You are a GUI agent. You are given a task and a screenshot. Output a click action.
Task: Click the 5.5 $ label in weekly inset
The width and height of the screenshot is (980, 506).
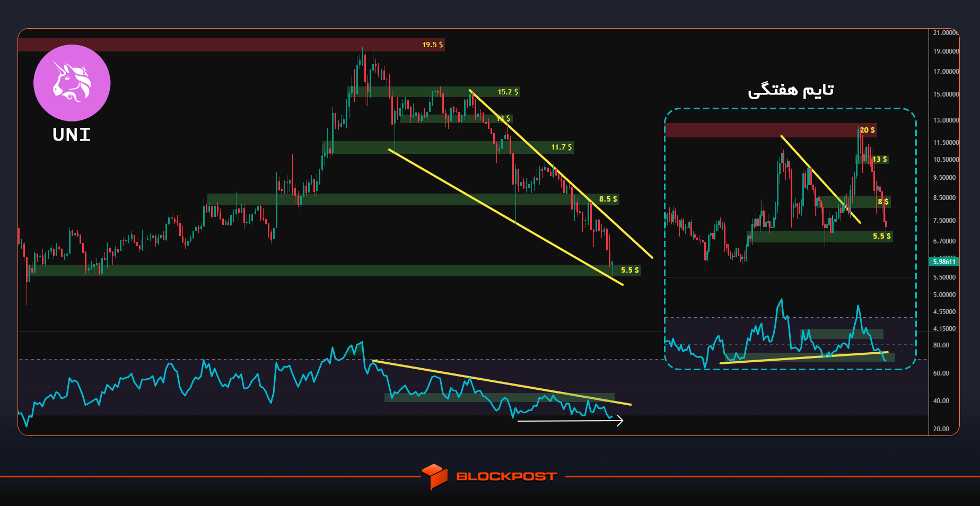[x=882, y=236]
